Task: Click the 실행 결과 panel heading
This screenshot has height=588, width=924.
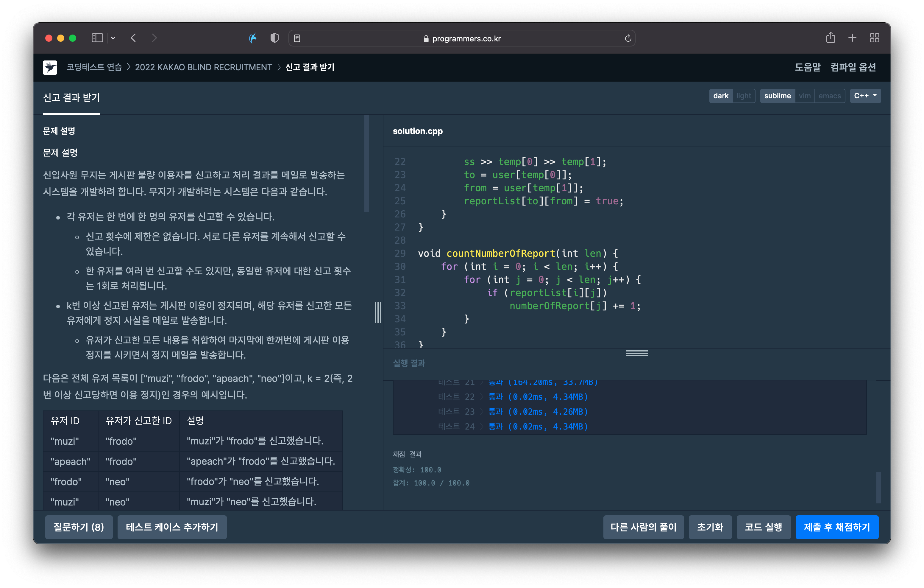Action: pos(409,363)
